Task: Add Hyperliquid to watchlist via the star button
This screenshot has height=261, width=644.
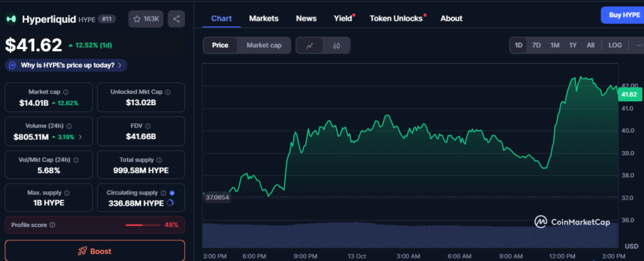Action: coord(145,19)
